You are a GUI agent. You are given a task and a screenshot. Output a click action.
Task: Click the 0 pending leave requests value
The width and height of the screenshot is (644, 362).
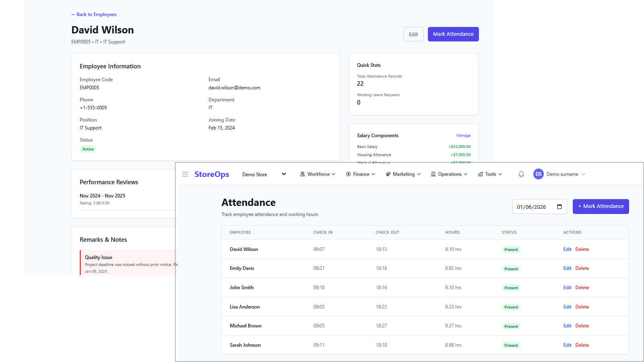pyautogui.click(x=359, y=103)
